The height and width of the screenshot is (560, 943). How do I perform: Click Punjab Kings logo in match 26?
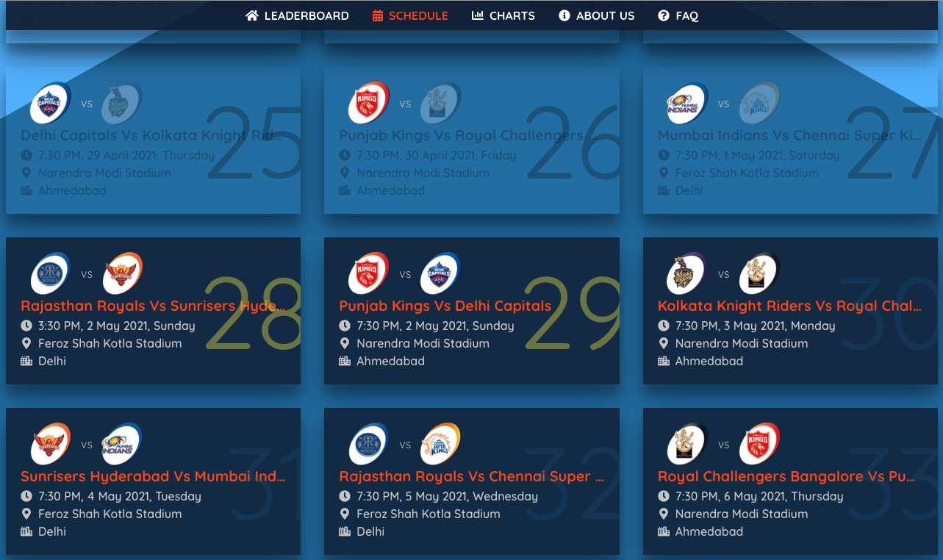[367, 104]
